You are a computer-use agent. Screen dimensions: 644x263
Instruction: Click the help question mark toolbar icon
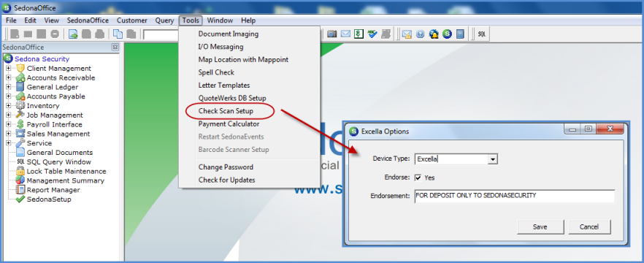[x=420, y=34]
